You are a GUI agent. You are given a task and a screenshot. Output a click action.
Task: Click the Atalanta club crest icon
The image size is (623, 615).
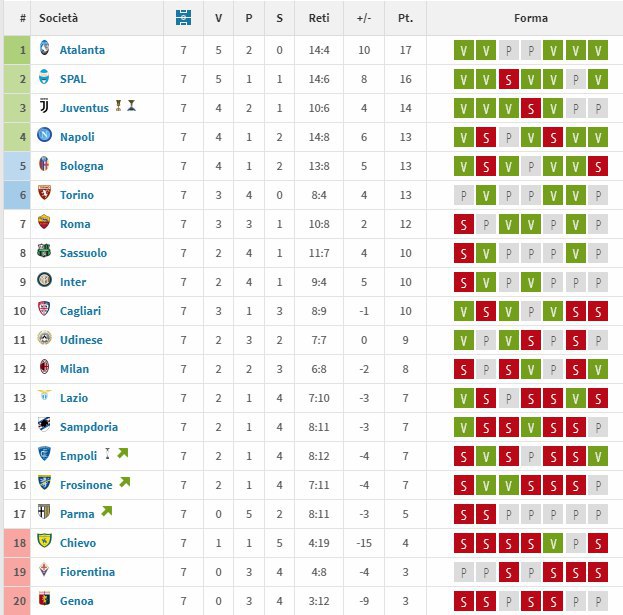point(44,50)
